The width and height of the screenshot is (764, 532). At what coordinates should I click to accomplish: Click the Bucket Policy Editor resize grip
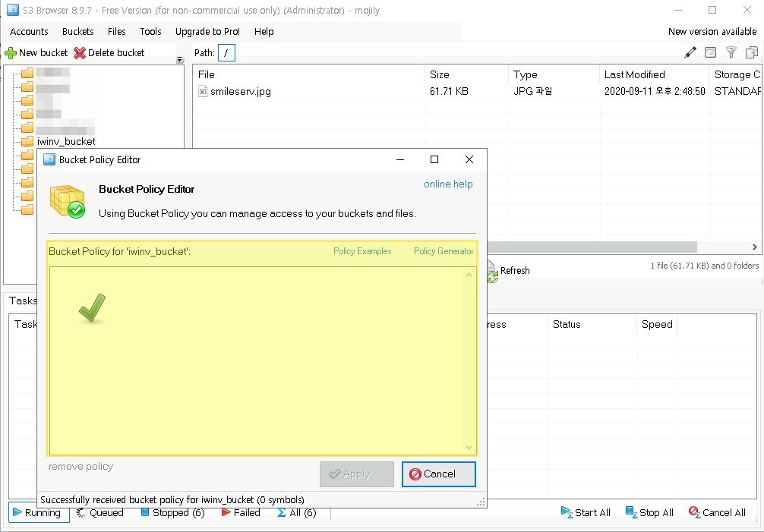tap(481, 502)
